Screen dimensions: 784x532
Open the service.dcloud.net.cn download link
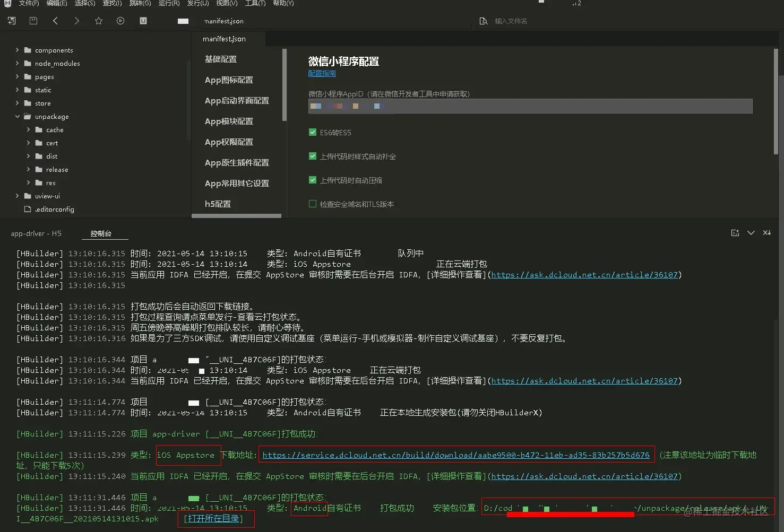click(456, 455)
